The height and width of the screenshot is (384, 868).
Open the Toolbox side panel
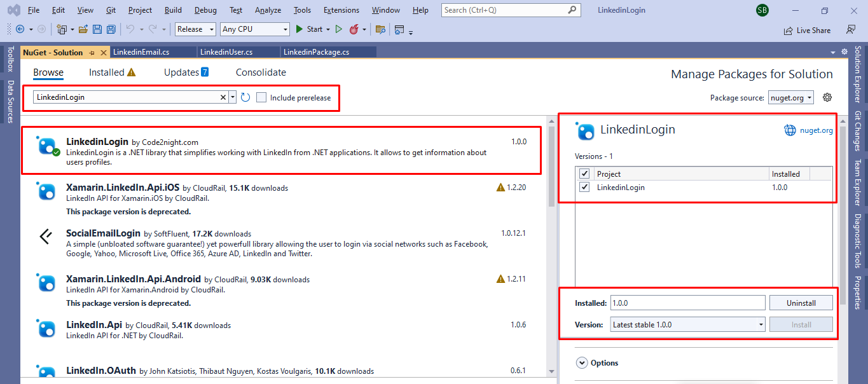10,59
